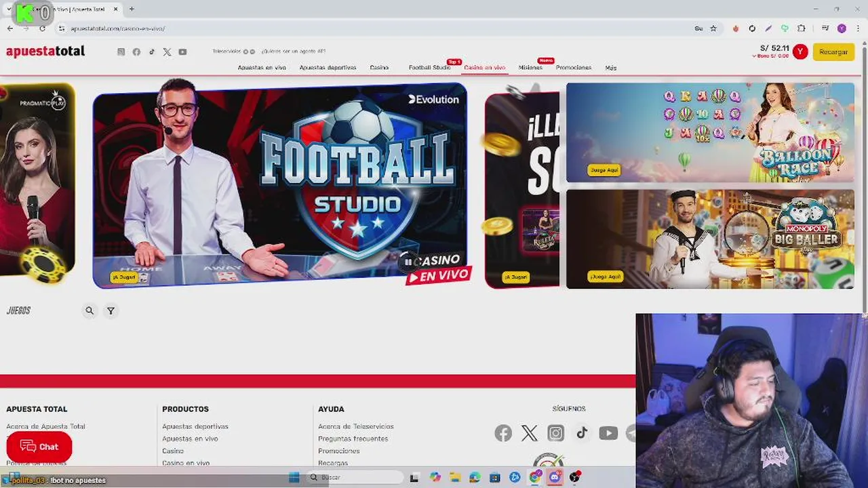Click the S/ 52.11 balance amount
Screen dimensions: 868x488
click(774, 48)
